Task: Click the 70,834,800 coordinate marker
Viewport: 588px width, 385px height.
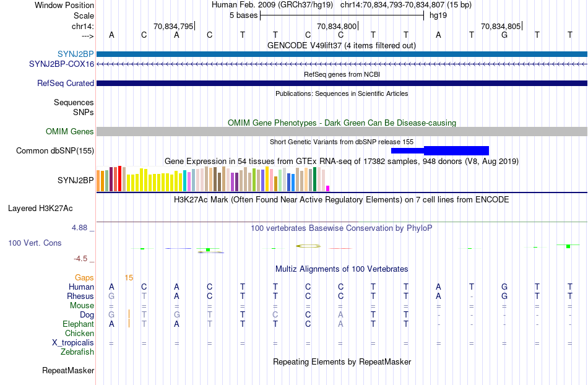Action: tap(337, 26)
